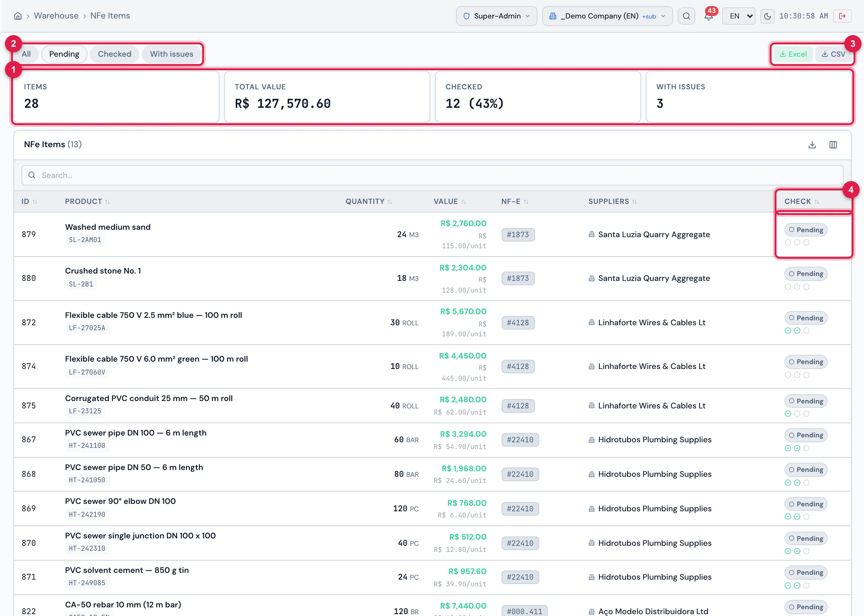This screenshot has width=864, height=616.
Task: Select the Checked filter tab
Action: click(115, 54)
